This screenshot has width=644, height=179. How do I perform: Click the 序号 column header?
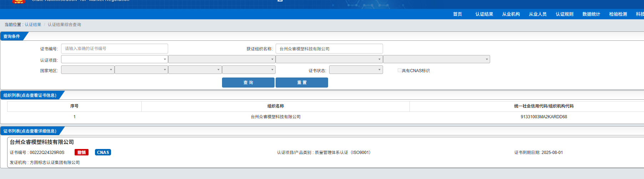tap(74, 106)
